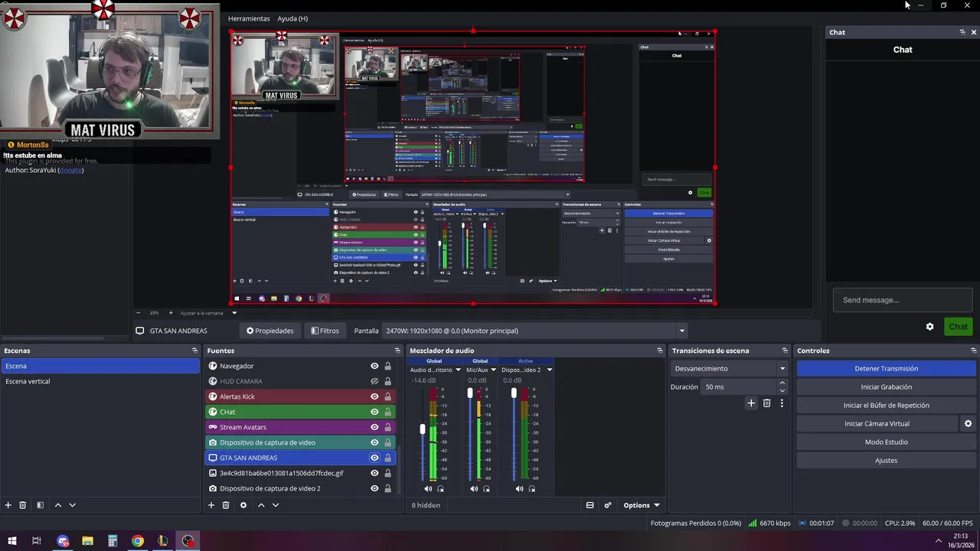Hide the GTA SAN ANDREAS source
The height and width of the screenshot is (551, 980).
(x=374, y=458)
